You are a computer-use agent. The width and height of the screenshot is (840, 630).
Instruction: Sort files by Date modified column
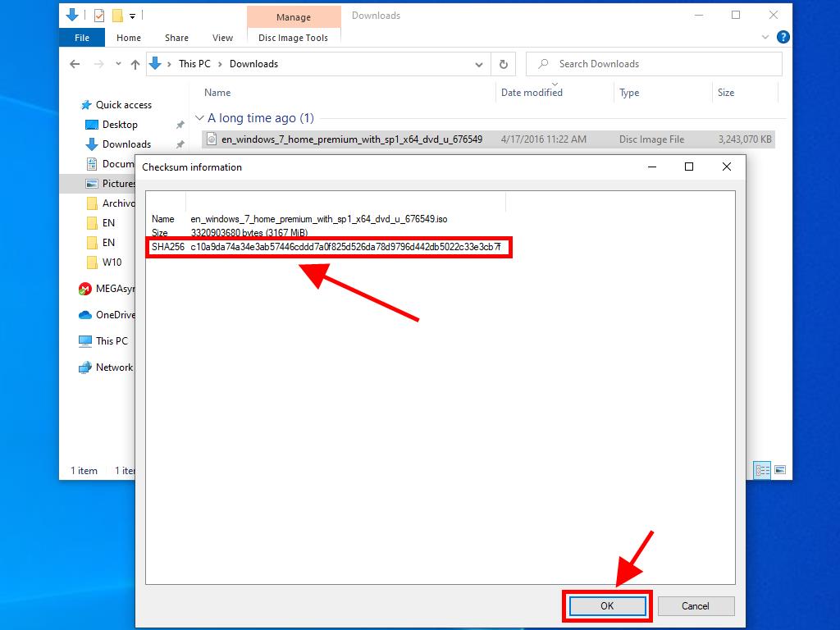point(532,93)
